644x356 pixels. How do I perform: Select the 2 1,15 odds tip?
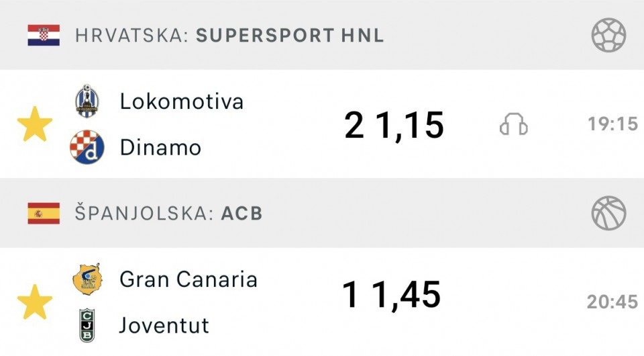[394, 126]
